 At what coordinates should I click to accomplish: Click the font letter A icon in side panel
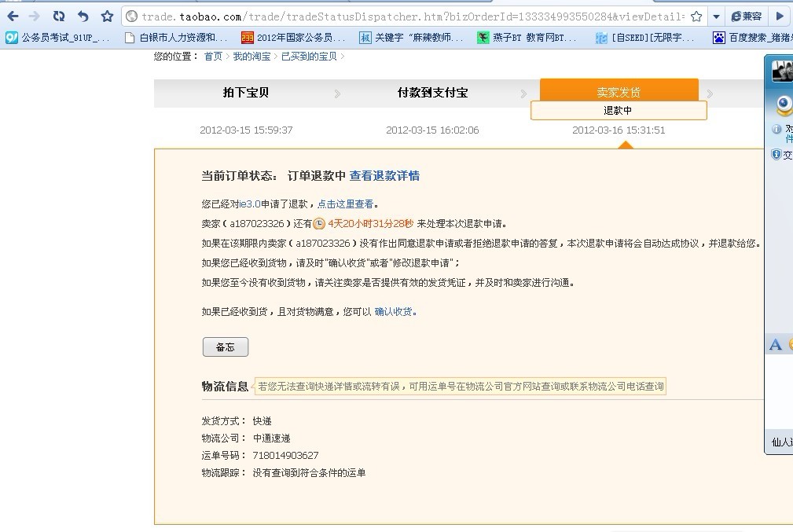point(775,345)
